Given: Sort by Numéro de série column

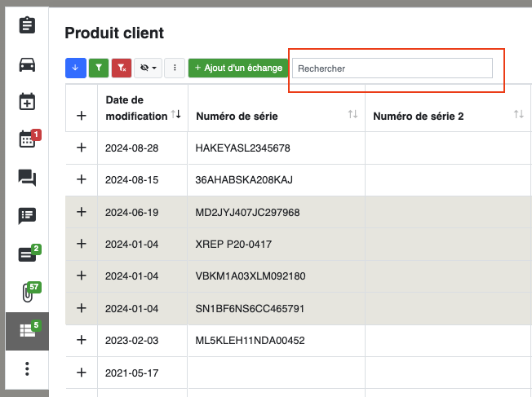Looking at the screenshot, I should tap(352, 116).
